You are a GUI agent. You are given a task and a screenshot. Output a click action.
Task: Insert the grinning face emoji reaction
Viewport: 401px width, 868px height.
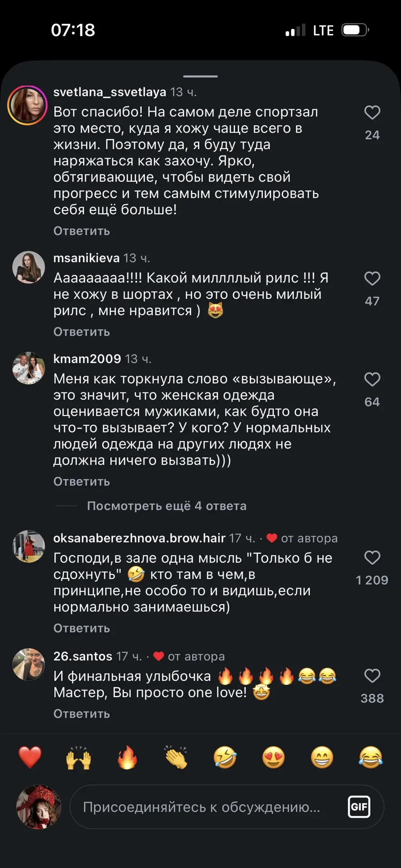pos(322,757)
